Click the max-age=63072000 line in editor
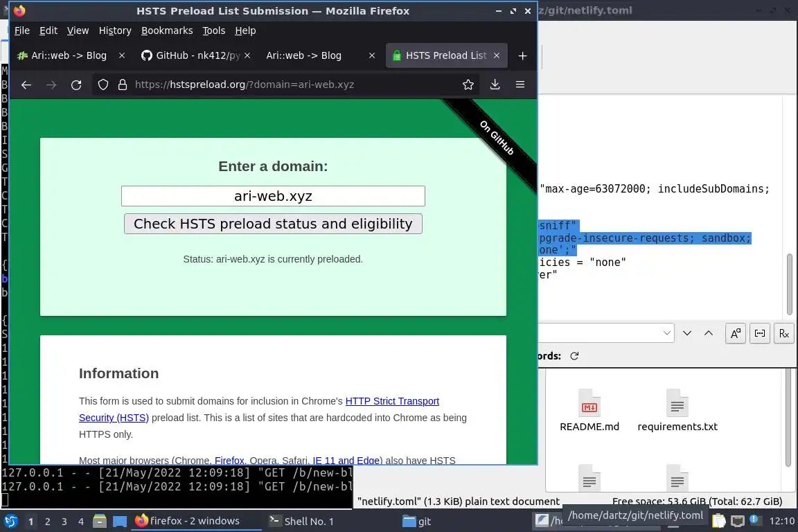 pos(655,189)
